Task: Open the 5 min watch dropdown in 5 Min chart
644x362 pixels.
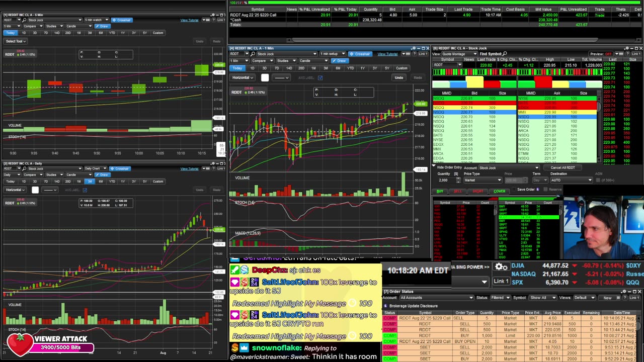Action: pos(96,20)
